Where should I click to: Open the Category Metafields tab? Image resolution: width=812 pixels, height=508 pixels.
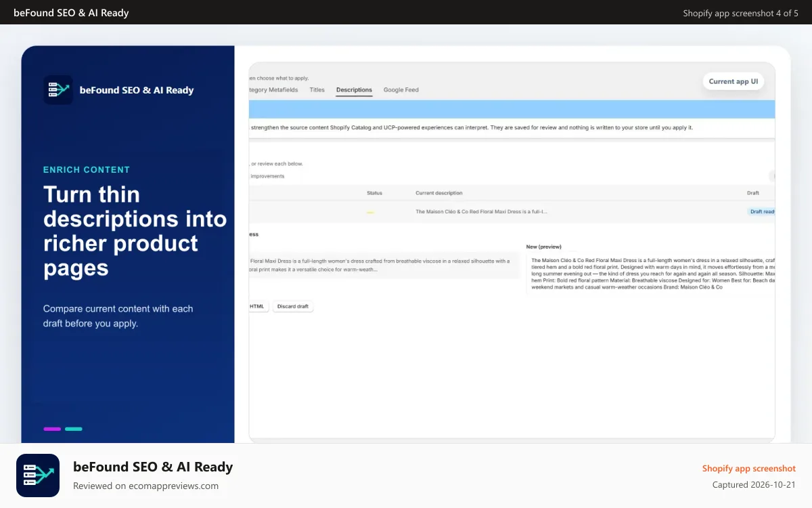[x=273, y=89]
